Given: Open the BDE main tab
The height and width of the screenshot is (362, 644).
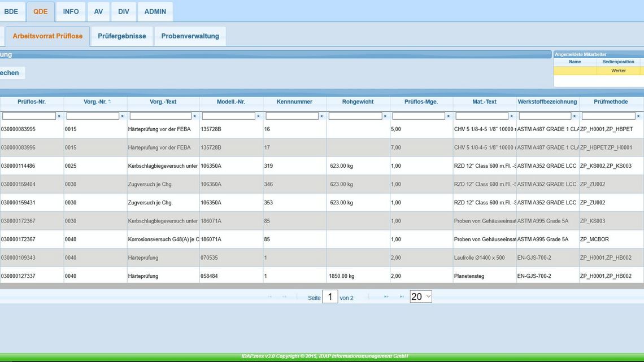Looking at the screenshot, I should point(11,11).
